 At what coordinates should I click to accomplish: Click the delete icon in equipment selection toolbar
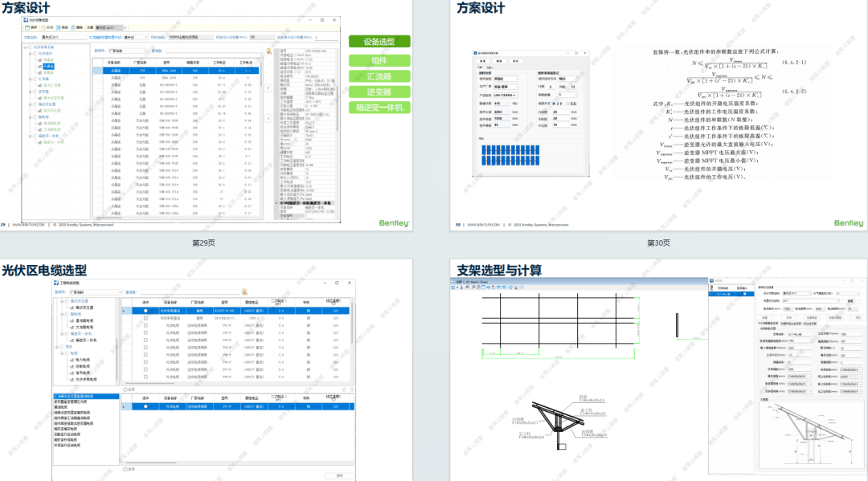coord(73,27)
